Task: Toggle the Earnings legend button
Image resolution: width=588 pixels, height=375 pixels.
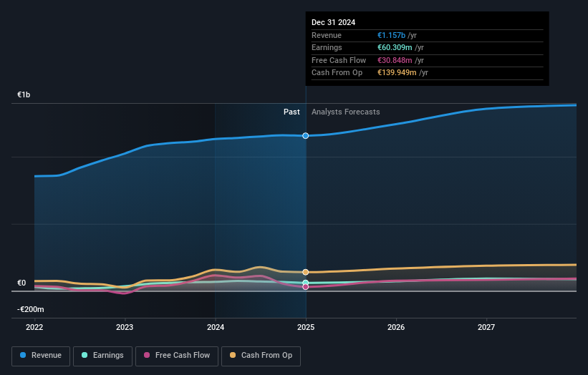Action: point(102,356)
